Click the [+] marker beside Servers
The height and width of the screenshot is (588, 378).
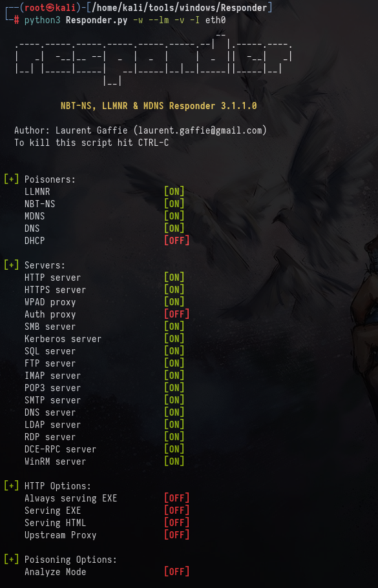tap(11, 265)
